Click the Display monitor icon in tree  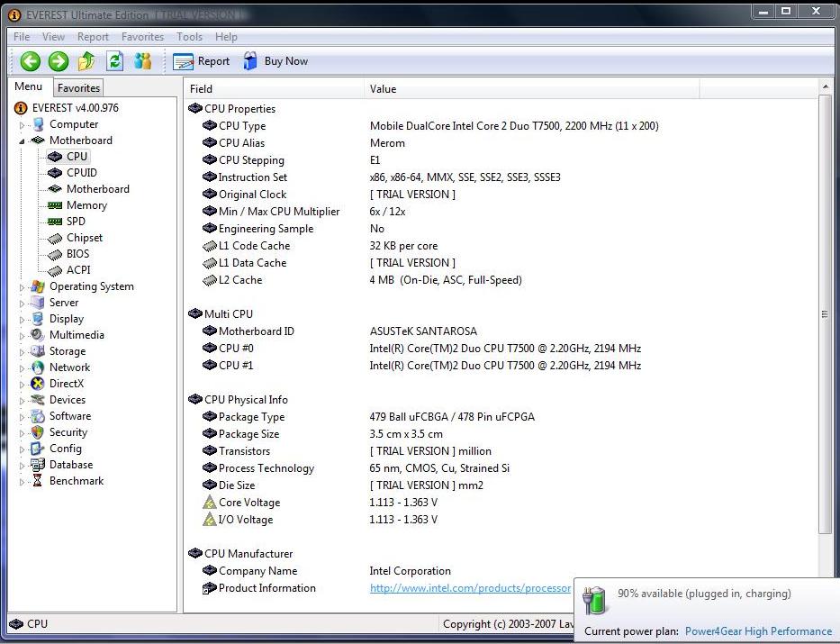[38, 319]
